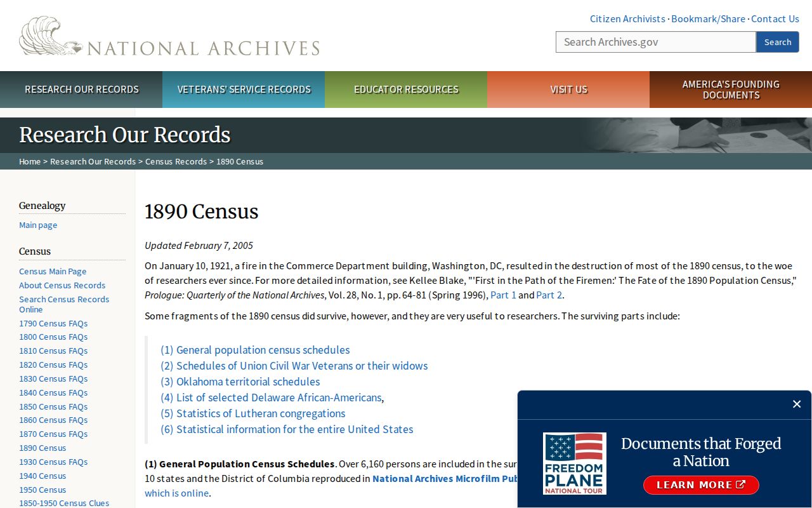Open Search Census Records Online link

64,304
